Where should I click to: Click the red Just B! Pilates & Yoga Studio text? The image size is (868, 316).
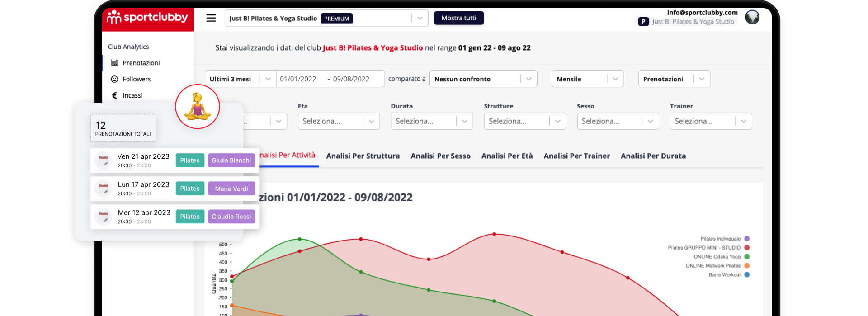pyautogui.click(x=373, y=48)
